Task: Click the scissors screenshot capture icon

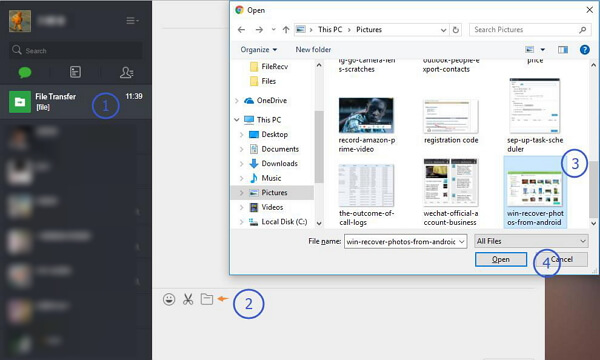Action: [x=188, y=299]
